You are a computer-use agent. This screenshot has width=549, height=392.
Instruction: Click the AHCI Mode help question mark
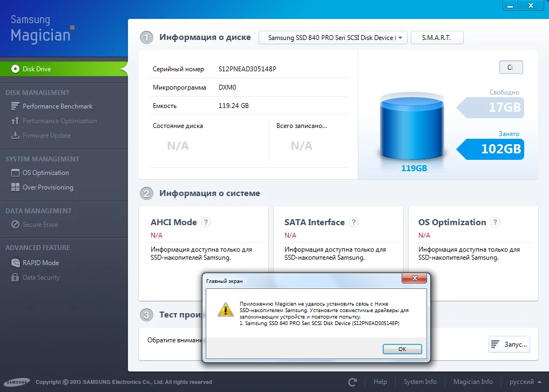(x=206, y=222)
